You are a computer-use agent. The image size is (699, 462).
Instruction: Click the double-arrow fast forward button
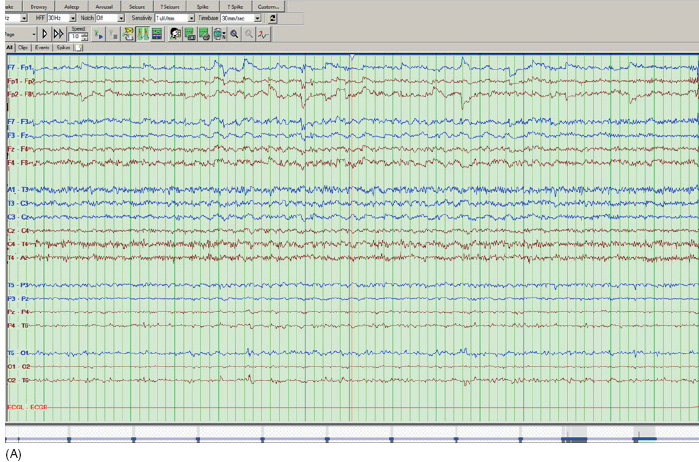click(58, 33)
